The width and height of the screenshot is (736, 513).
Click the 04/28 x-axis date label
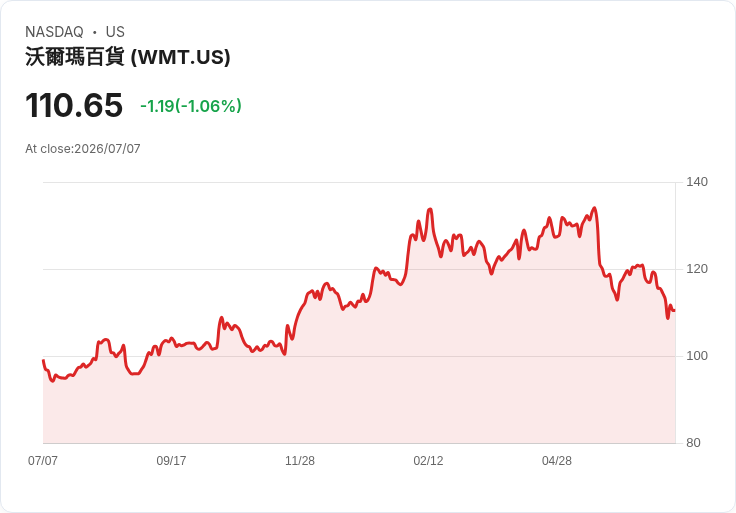coord(557,460)
